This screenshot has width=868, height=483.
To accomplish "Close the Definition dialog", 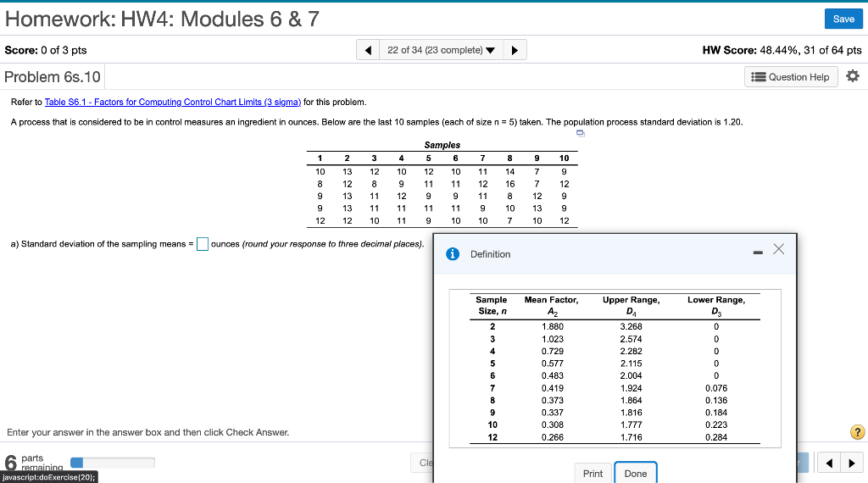I will [778, 249].
